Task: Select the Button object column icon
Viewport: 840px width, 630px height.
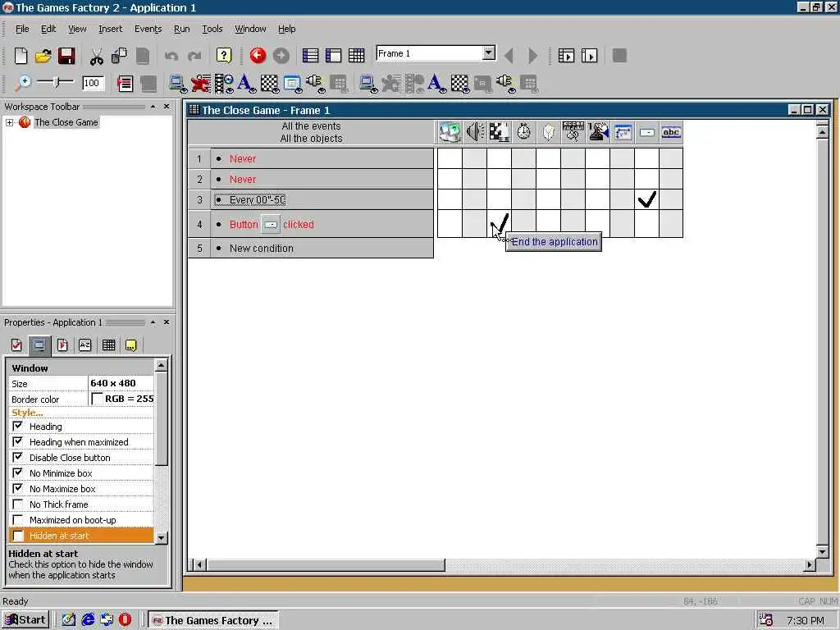Action: [647, 132]
